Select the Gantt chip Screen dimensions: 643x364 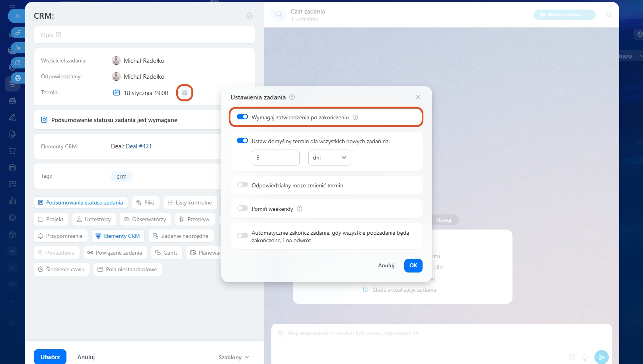point(166,253)
